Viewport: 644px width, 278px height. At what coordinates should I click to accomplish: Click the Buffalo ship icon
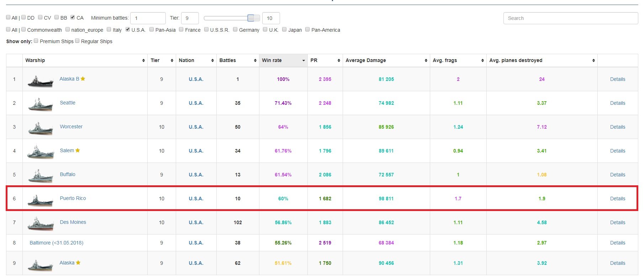[x=40, y=176]
